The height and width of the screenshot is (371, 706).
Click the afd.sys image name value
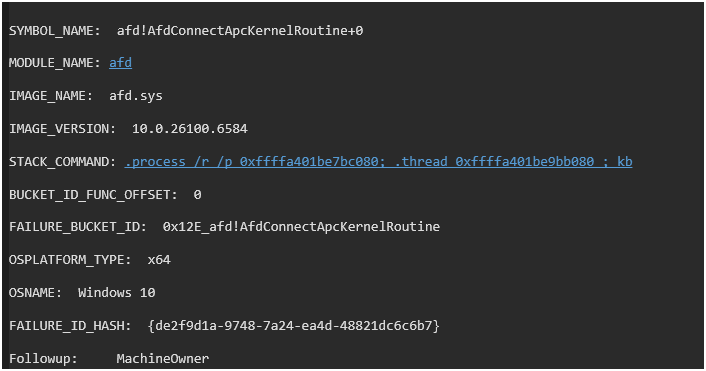pyautogui.click(x=136, y=96)
